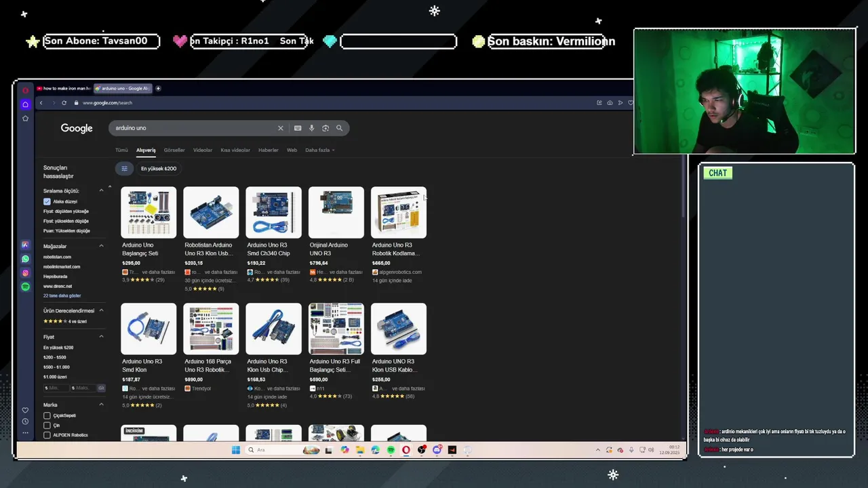Switch to the Haberler tab
This screenshot has height=488, width=868.
pyautogui.click(x=269, y=150)
